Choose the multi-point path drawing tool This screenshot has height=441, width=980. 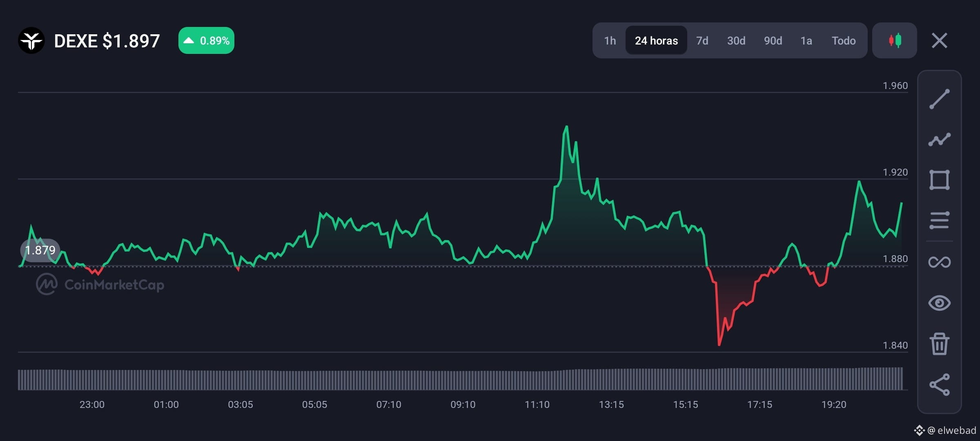(939, 140)
